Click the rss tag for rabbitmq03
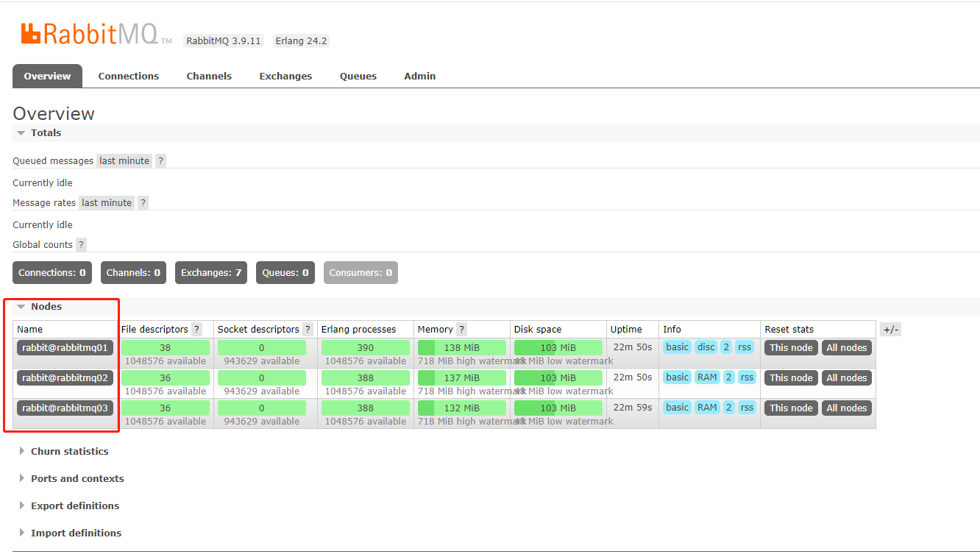 pos(748,408)
